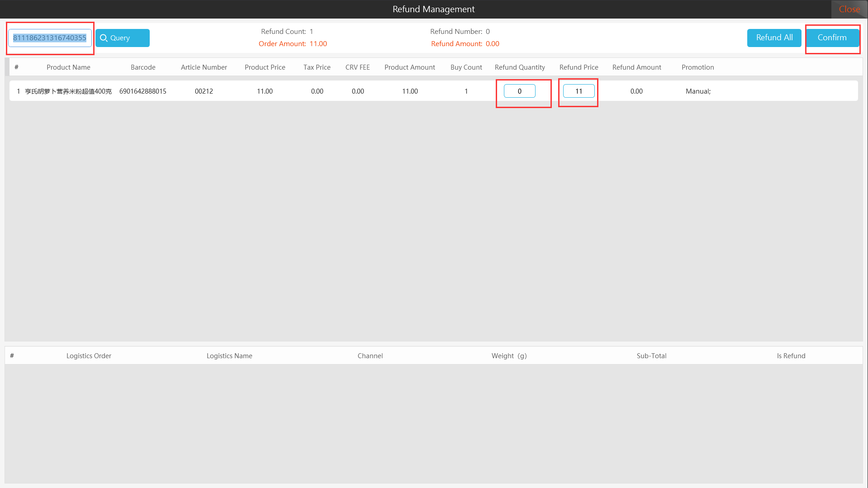
Task: Confirm the refund
Action: pyautogui.click(x=832, y=38)
